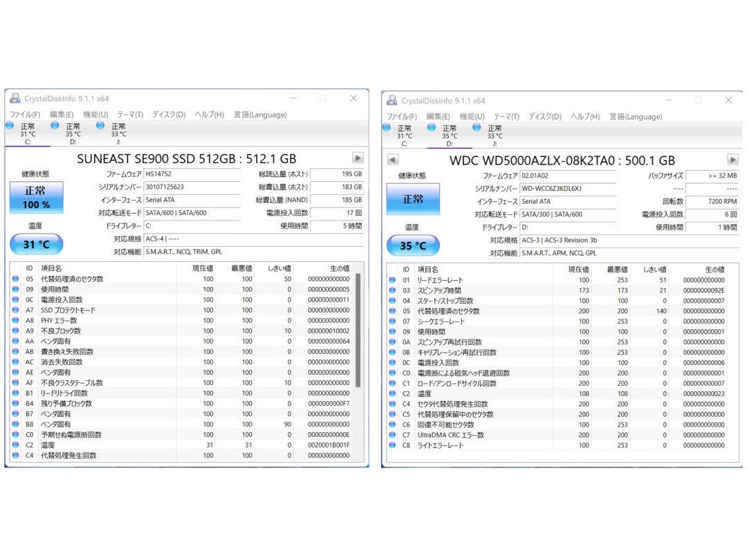This screenshot has height=560, width=747.
Task: Click status icon of スタート/ストップ回数 row
Action: [393, 301]
